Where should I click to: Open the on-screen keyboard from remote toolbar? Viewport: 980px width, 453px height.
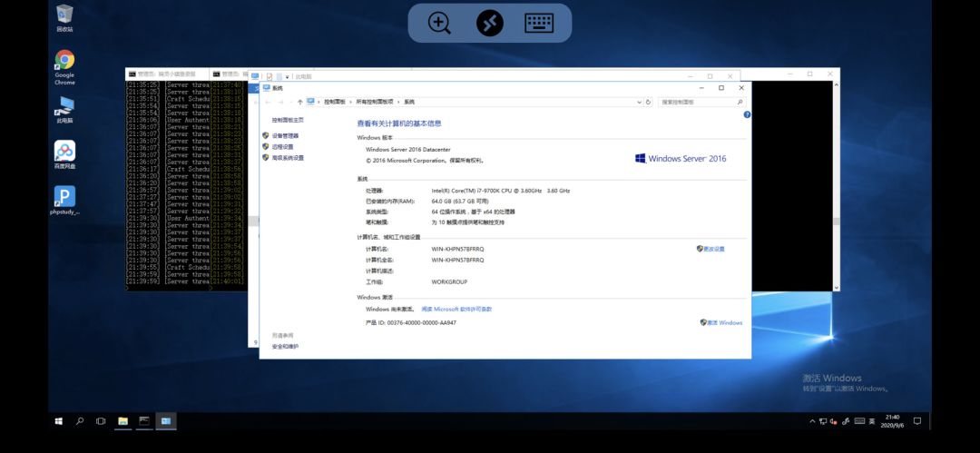tap(539, 24)
